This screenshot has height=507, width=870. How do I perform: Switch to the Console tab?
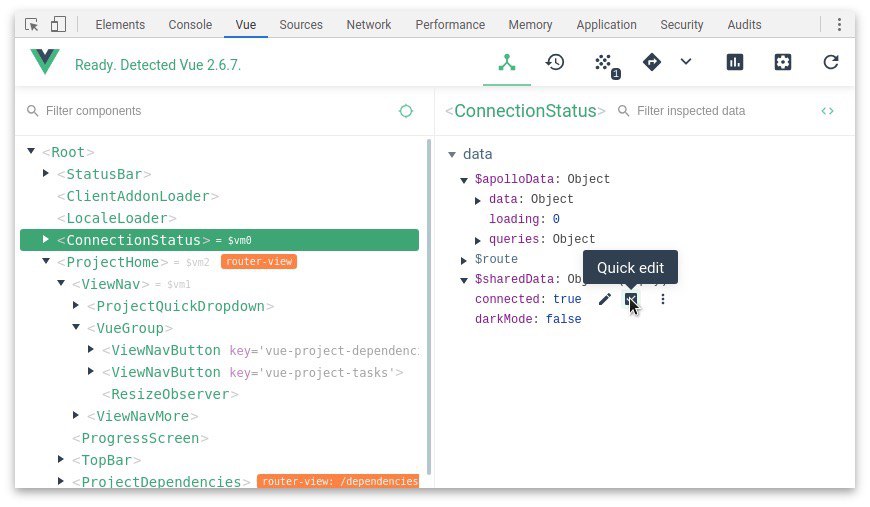pyautogui.click(x=190, y=24)
